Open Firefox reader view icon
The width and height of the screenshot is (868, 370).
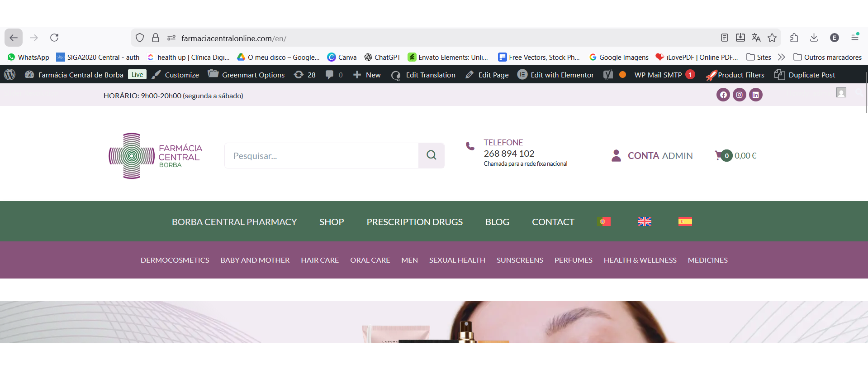[x=724, y=38]
